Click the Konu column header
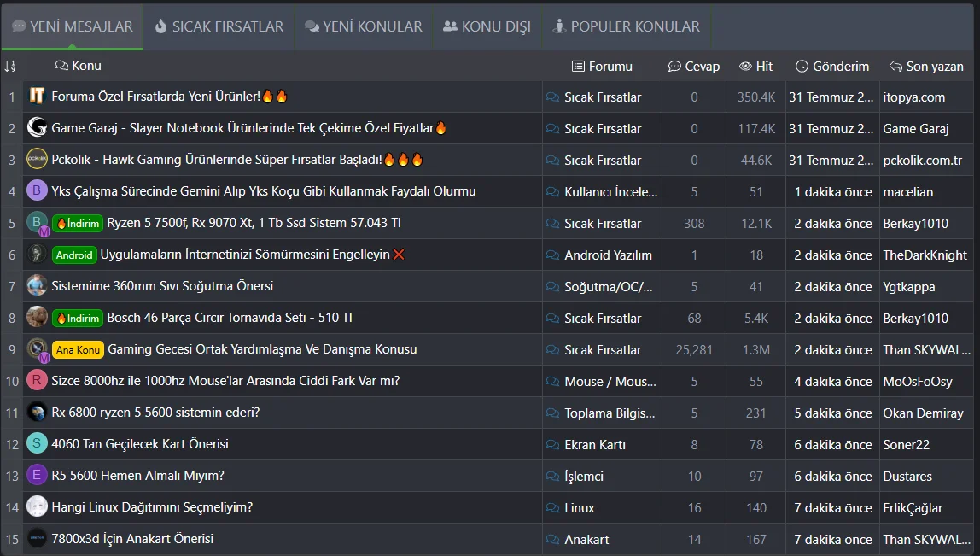This screenshot has width=980, height=556. (x=79, y=66)
